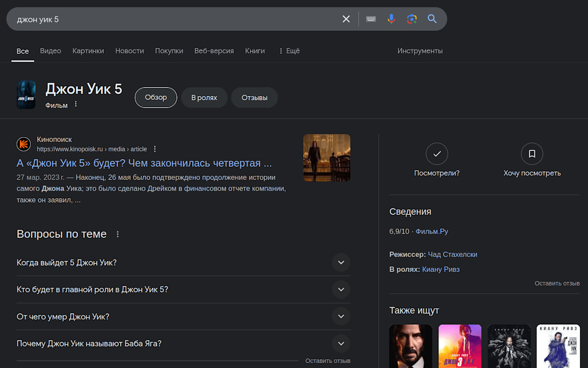Image resolution: width=588 pixels, height=368 pixels.
Task: Mark film as watched with the checkmark icon
Action: [437, 154]
